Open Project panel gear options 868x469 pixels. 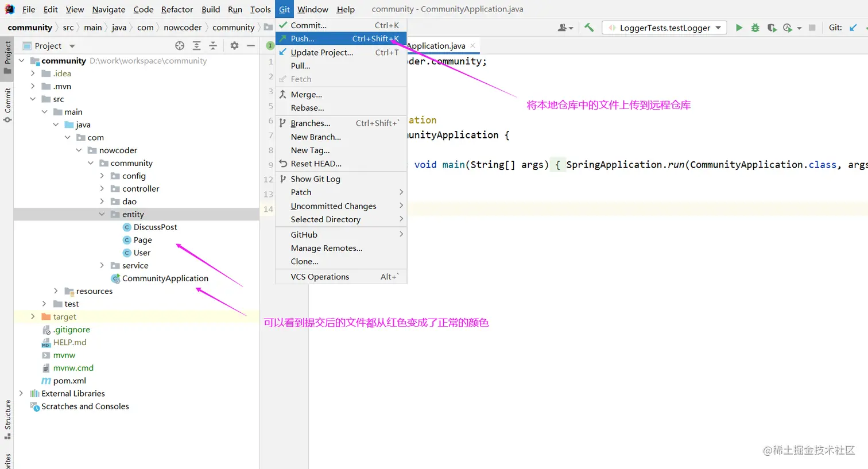tap(234, 45)
